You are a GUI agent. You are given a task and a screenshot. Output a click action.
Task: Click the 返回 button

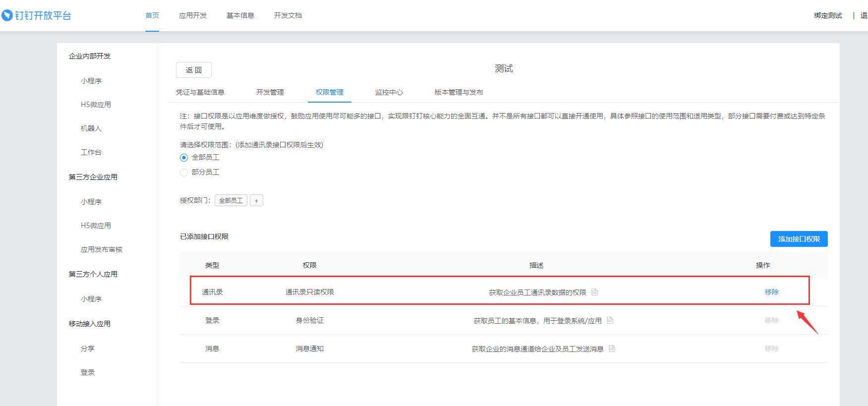[x=193, y=70]
